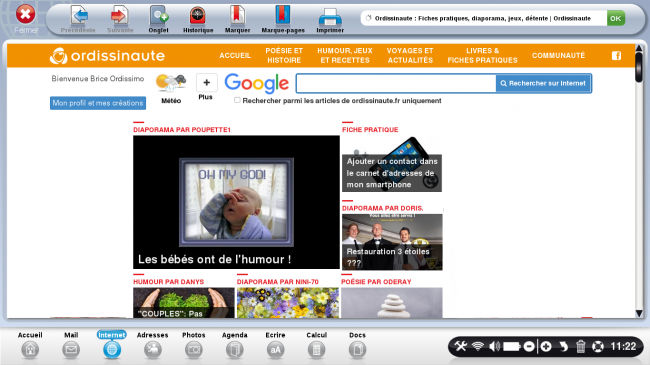Open Ajouter un contact smartphone article
The width and height of the screenshot is (650, 365).
pyautogui.click(x=392, y=163)
